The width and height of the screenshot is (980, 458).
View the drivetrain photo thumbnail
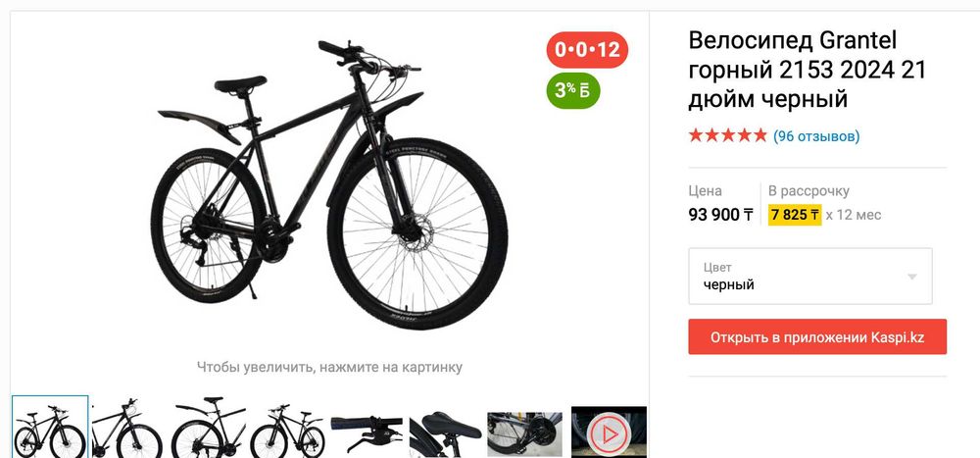(x=525, y=433)
